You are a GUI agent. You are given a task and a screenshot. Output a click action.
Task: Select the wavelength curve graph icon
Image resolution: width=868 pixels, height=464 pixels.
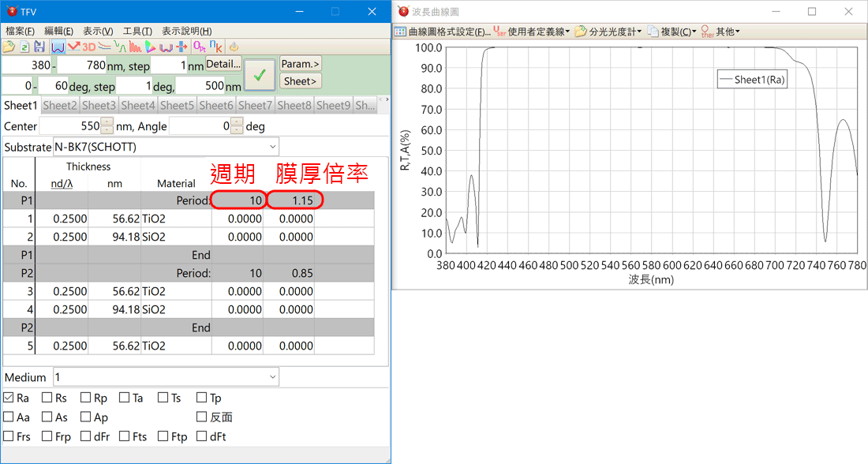(58, 47)
